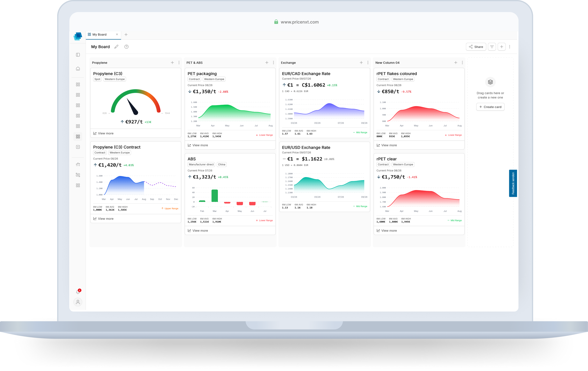The height and width of the screenshot is (371, 588).
Task: Click the Propylene (C3) gauge dial
Action: coord(136,102)
